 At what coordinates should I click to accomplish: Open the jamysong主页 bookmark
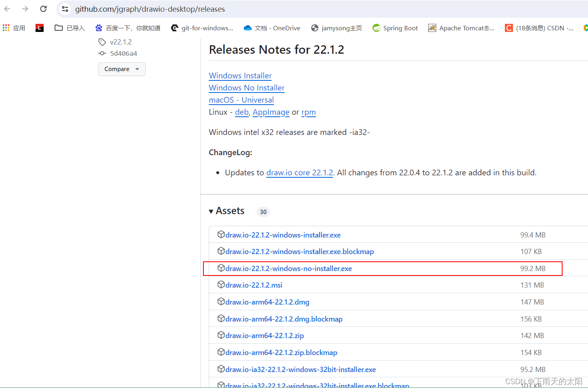click(x=337, y=28)
